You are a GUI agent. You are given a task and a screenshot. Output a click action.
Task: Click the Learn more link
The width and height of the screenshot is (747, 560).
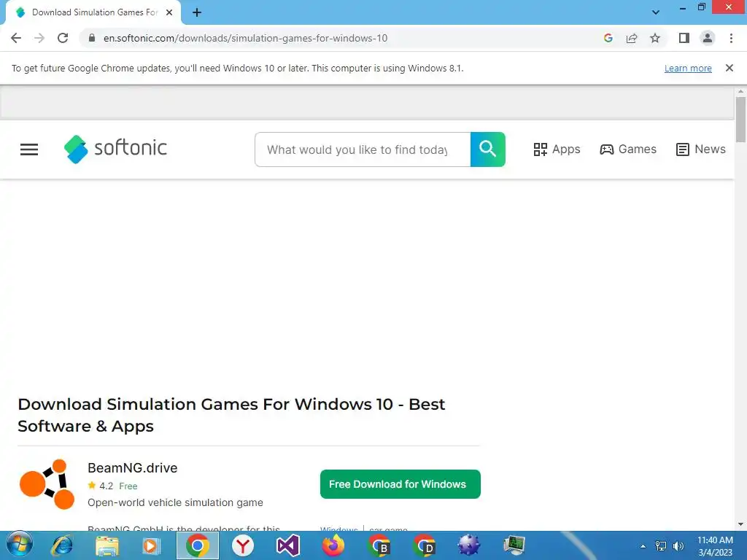click(688, 68)
